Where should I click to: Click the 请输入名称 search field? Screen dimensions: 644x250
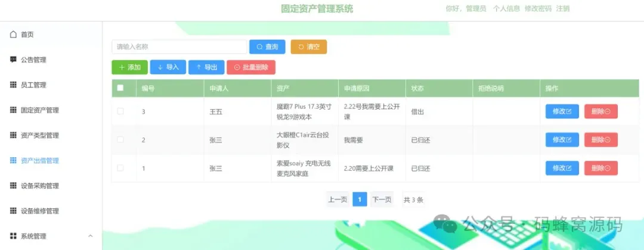tap(179, 46)
